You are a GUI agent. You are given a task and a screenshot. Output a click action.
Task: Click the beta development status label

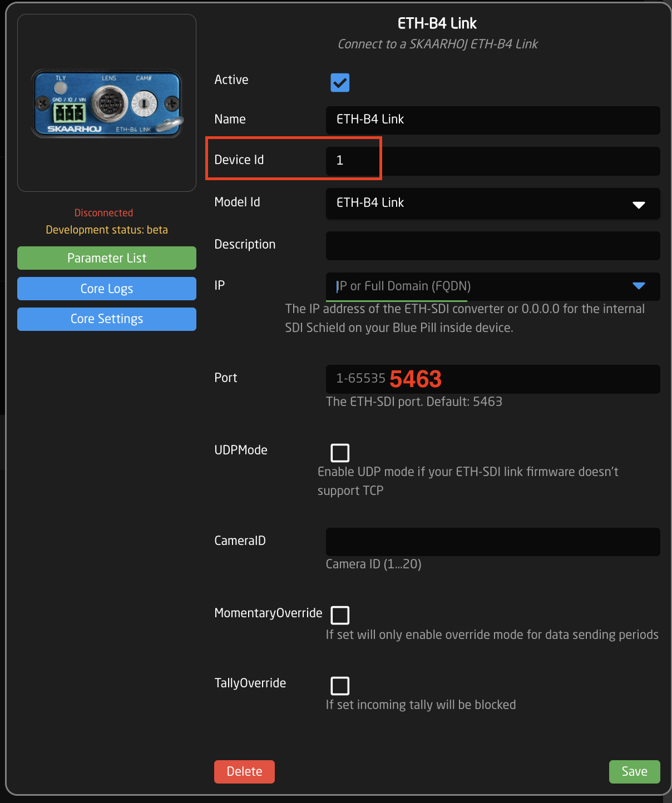click(x=106, y=230)
